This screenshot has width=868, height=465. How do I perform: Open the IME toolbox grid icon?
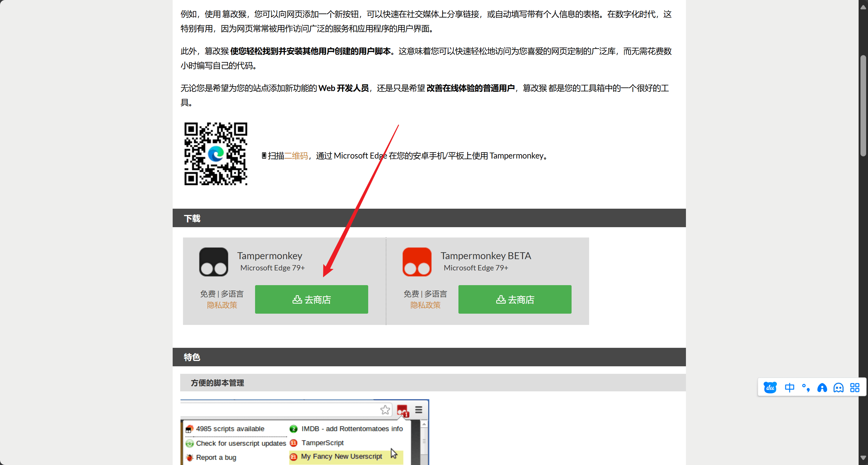pyautogui.click(x=855, y=388)
